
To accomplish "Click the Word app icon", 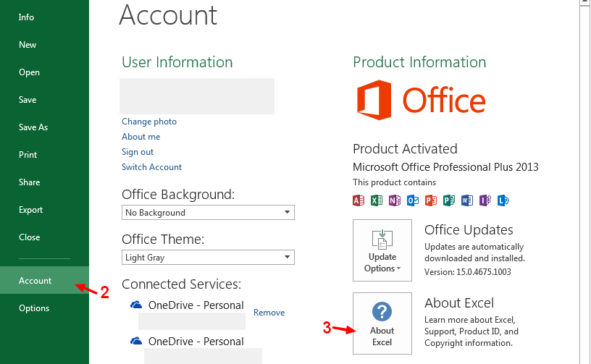I will [467, 200].
